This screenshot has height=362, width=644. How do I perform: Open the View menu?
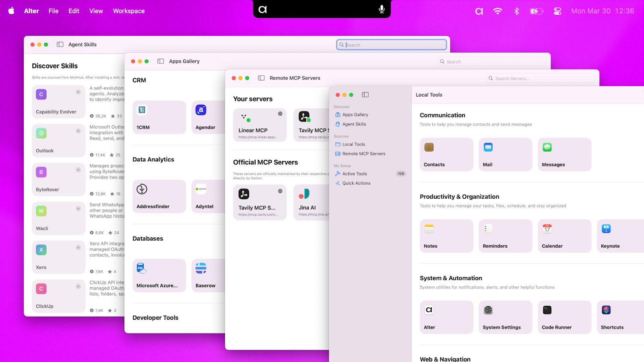coord(96,11)
